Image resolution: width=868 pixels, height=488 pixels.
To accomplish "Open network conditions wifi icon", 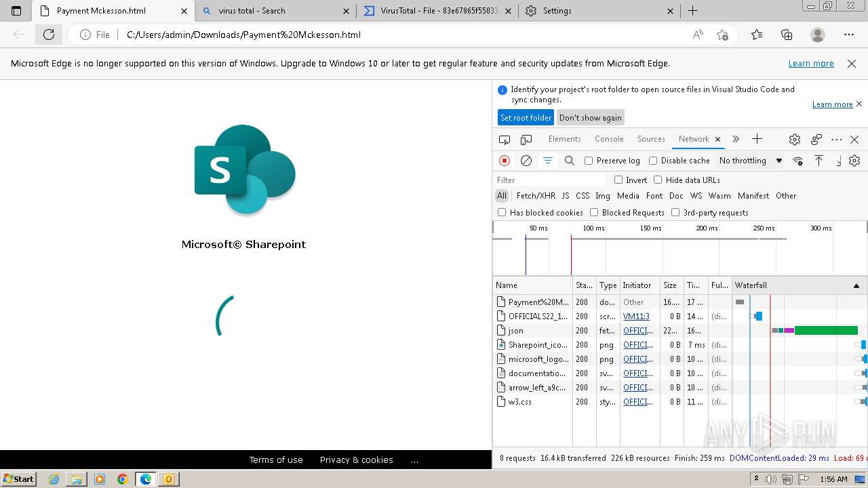I will pos(798,161).
